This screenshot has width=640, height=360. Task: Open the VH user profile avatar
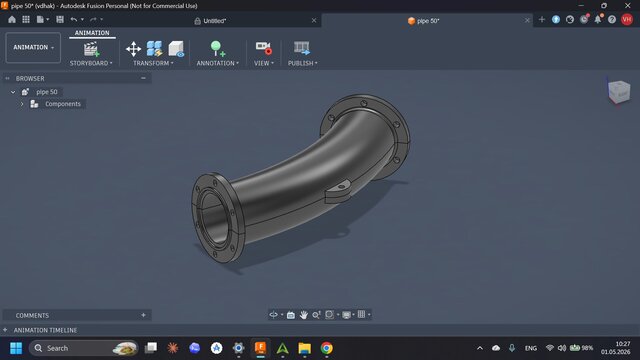[x=627, y=19]
